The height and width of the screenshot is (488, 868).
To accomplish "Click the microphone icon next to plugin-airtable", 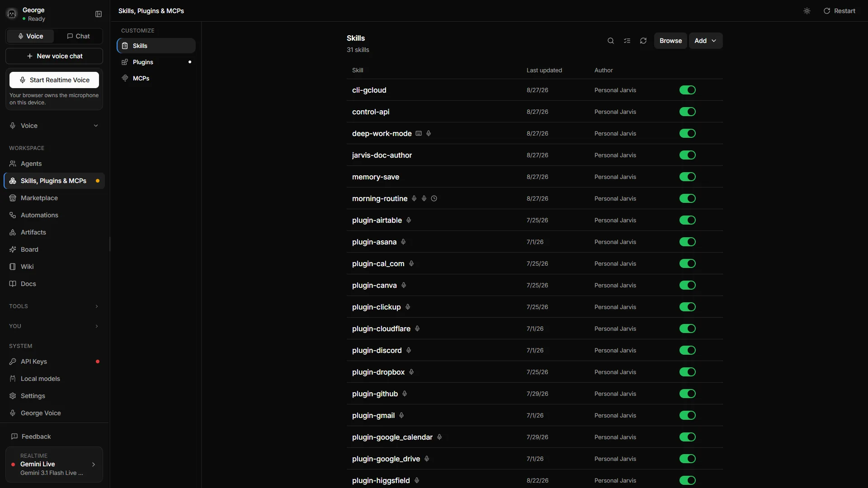I will tap(409, 220).
